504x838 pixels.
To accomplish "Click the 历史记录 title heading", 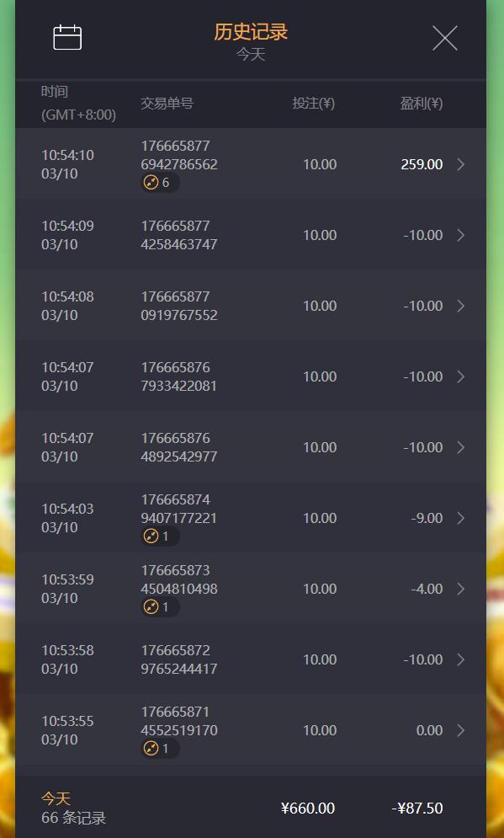I will 251,32.
